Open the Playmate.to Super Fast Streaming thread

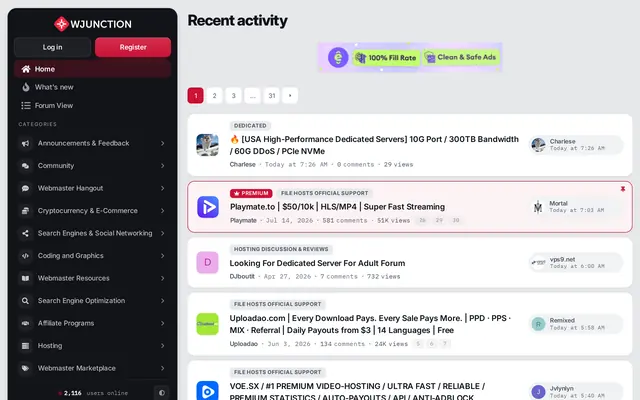[x=337, y=207]
